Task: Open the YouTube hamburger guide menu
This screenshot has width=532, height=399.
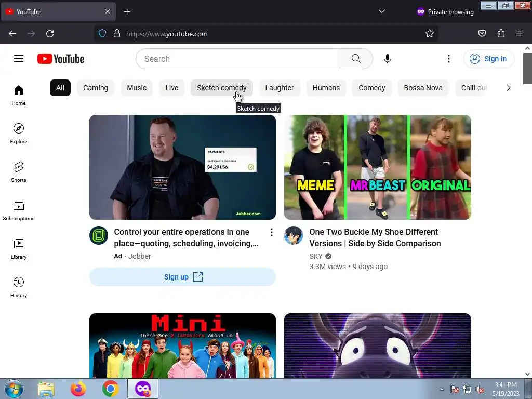Action: (19, 59)
